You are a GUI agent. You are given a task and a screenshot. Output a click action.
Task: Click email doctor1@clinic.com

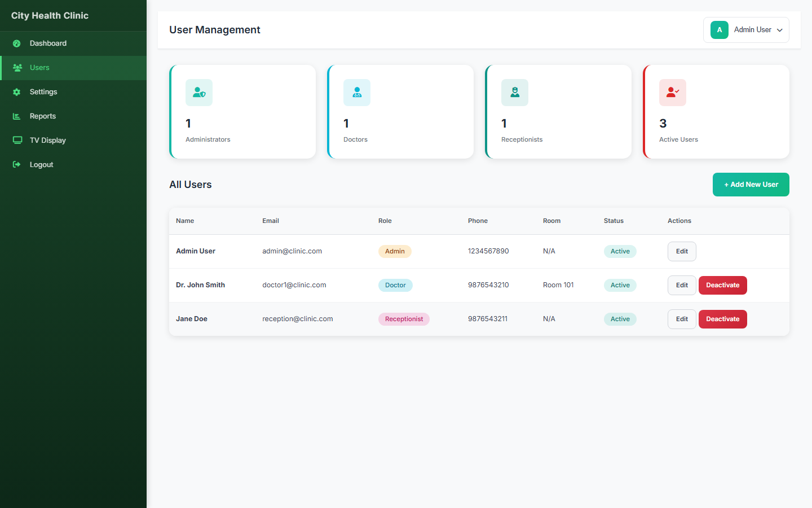tap(294, 285)
